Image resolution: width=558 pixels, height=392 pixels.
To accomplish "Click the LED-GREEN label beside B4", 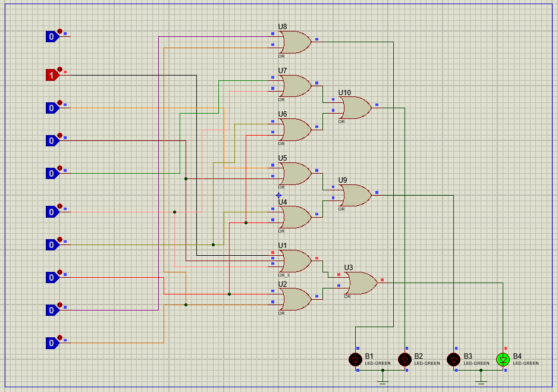I will [526, 363].
